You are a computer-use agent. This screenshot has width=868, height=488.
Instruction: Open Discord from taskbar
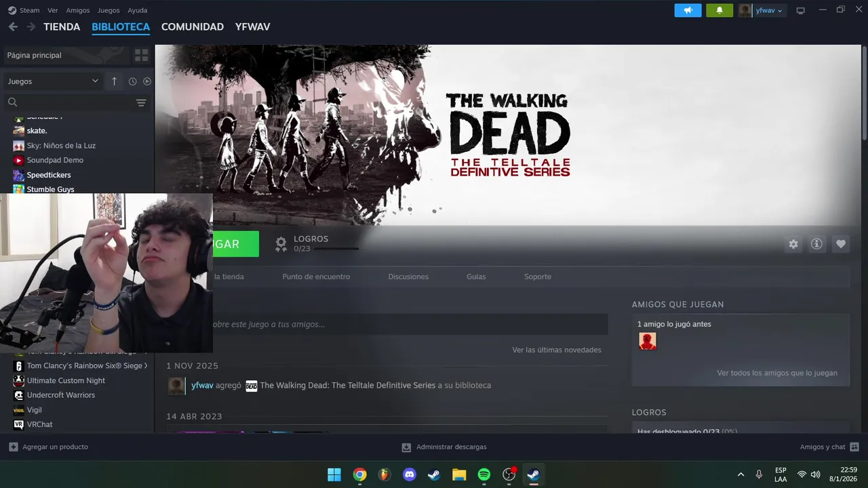tap(410, 474)
